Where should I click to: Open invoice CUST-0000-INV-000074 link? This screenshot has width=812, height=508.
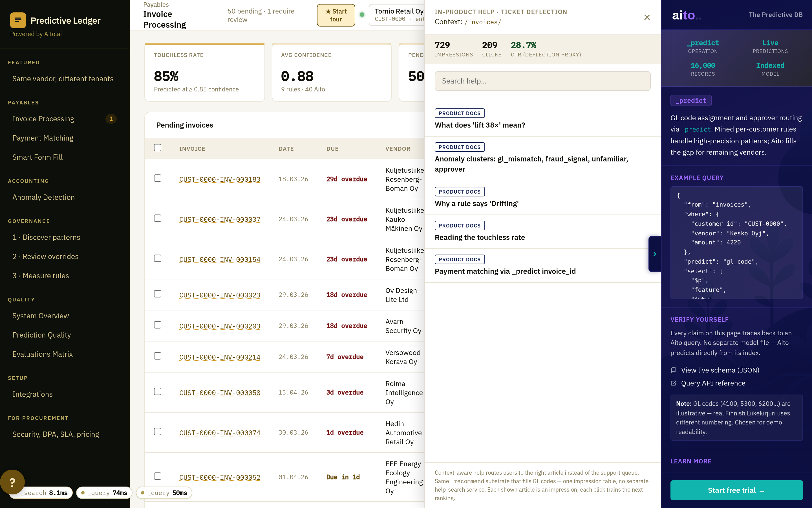[220, 433]
